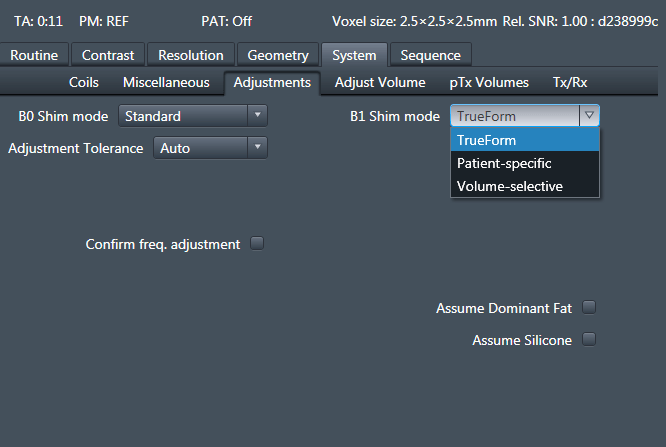Open the Routine tab
This screenshot has width=666, height=447.
[x=35, y=56]
